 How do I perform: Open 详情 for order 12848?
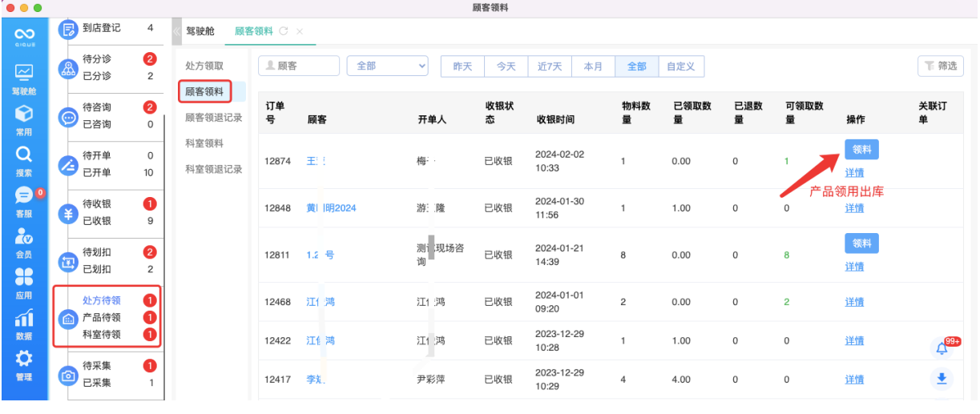pyautogui.click(x=854, y=208)
